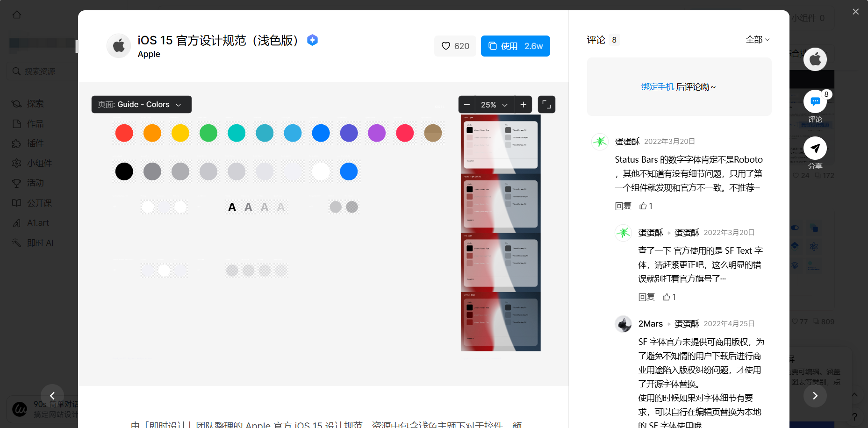This screenshot has width=868, height=428.
Task: Select the bold black letter A text sample
Action: tap(232, 207)
